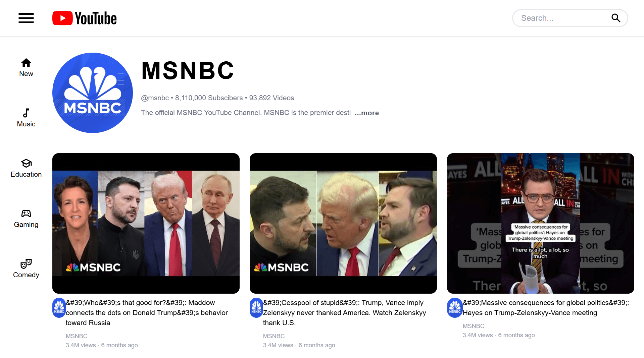644x358 pixels.
Task: Click MSNBC avatar beside Hayes video title
Action: pyautogui.click(x=455, y=308)
